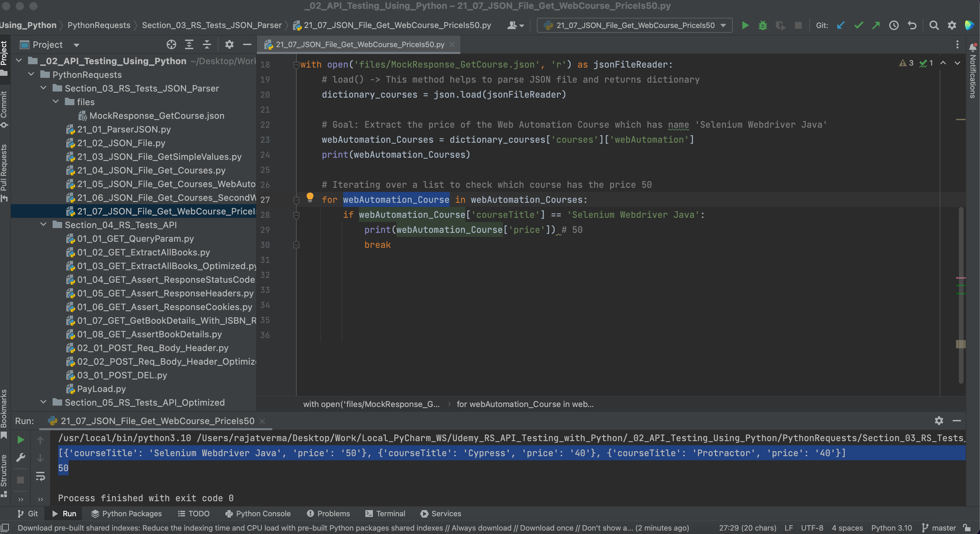The height and width of the screenshot is (534, 980).
Task: Click UTF-8 encoding in status bar
Action: [812, 528]
